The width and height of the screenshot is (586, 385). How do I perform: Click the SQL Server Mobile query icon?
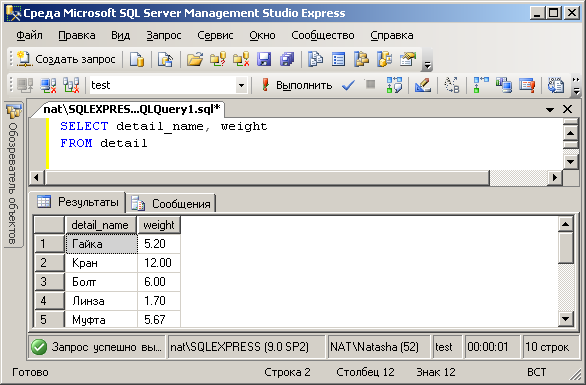165,59
